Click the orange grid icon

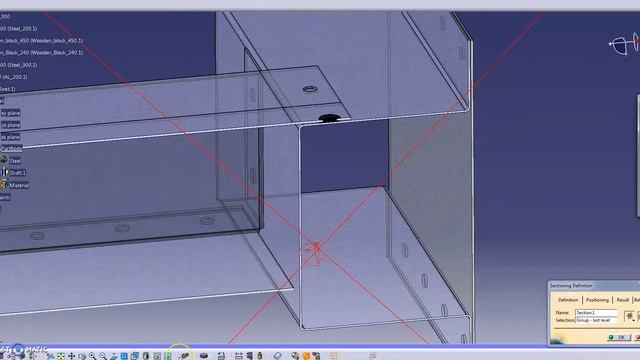pos(334,356)
